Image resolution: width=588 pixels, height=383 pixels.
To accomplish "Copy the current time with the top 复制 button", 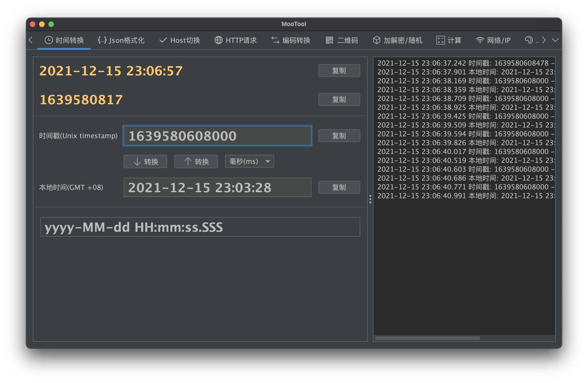I will [x=339, y=71].
